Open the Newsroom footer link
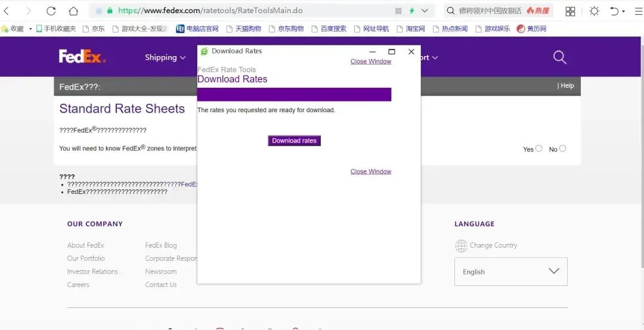This screenshot has height=330, width=644. click(x=161, y=272)
